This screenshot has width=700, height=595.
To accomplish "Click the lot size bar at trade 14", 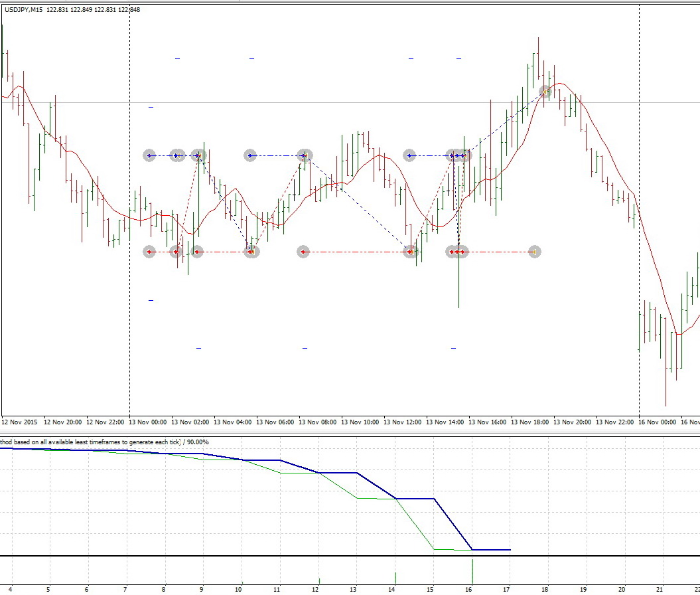I will tap(395, 578).
